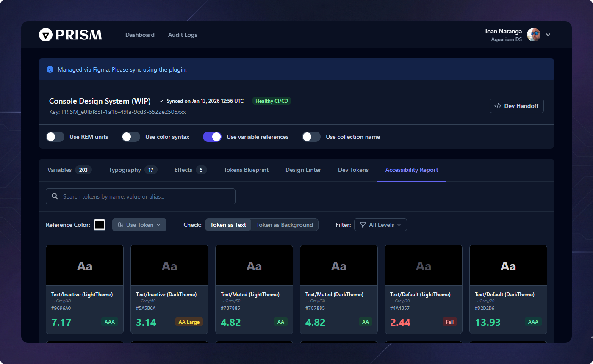Open the Design Linter tab
The image size is (593, 364).
coord(303,170)
